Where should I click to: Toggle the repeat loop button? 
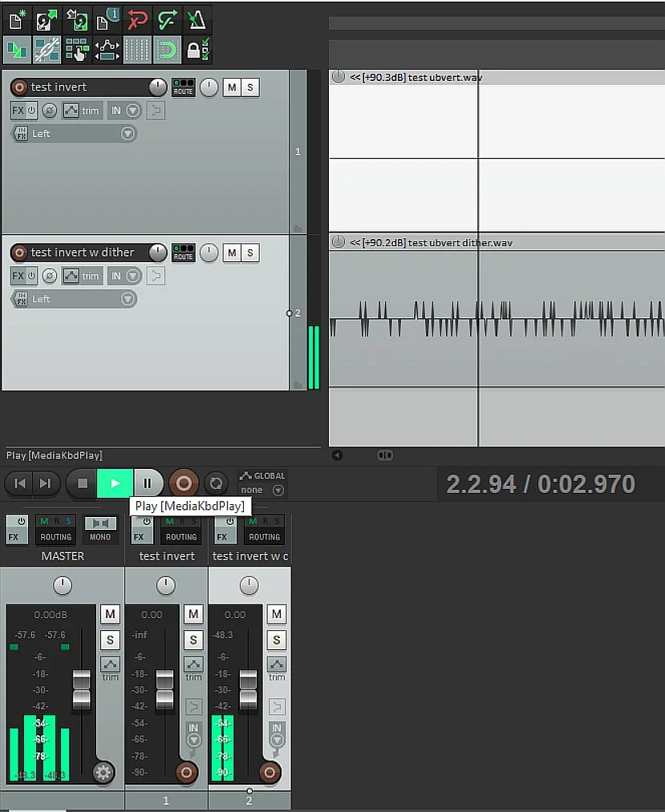[x=216, y=483]
